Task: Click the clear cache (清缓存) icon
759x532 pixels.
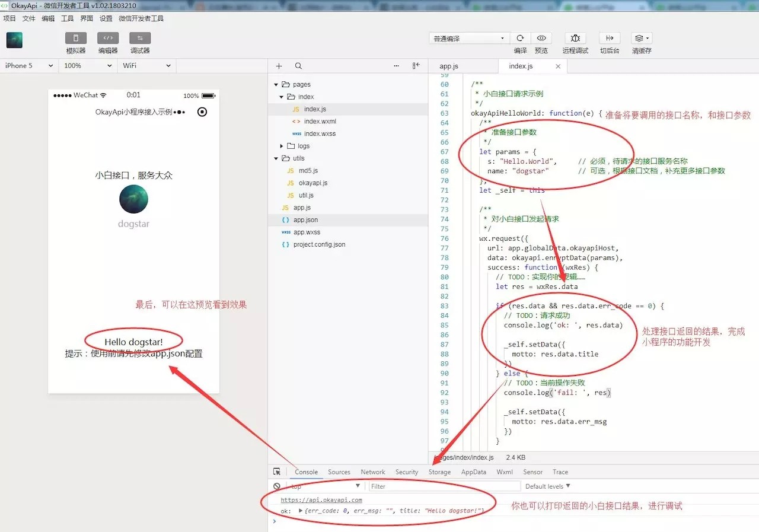Action: 640,38
